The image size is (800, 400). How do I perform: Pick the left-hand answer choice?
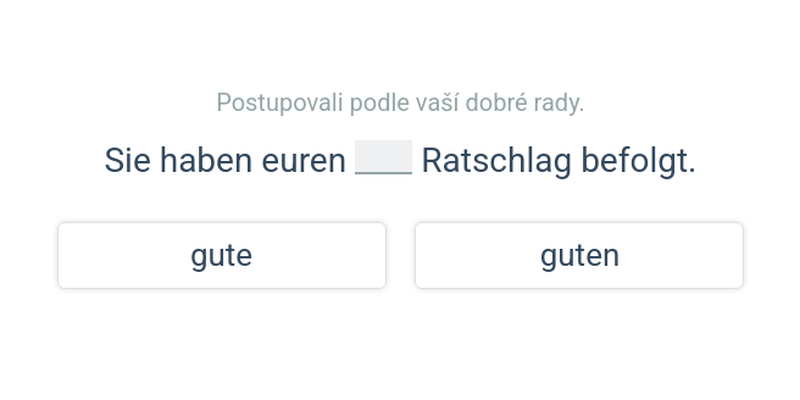221,256
